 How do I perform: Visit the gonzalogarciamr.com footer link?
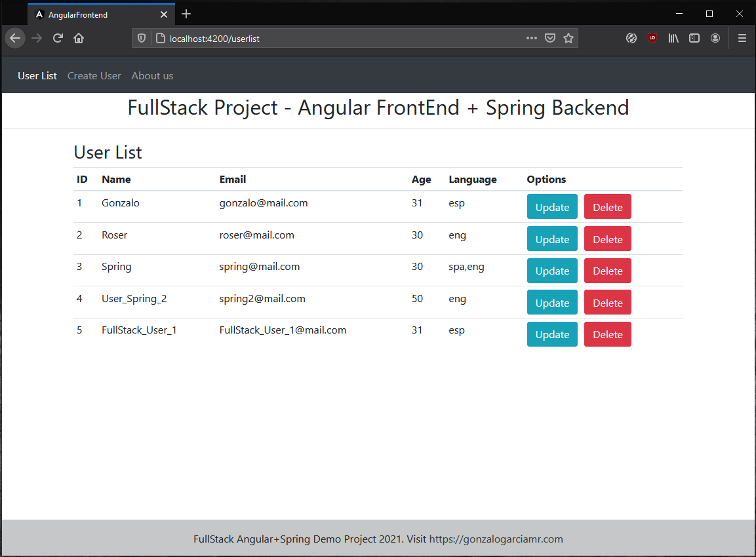click(x=496, y=539)
